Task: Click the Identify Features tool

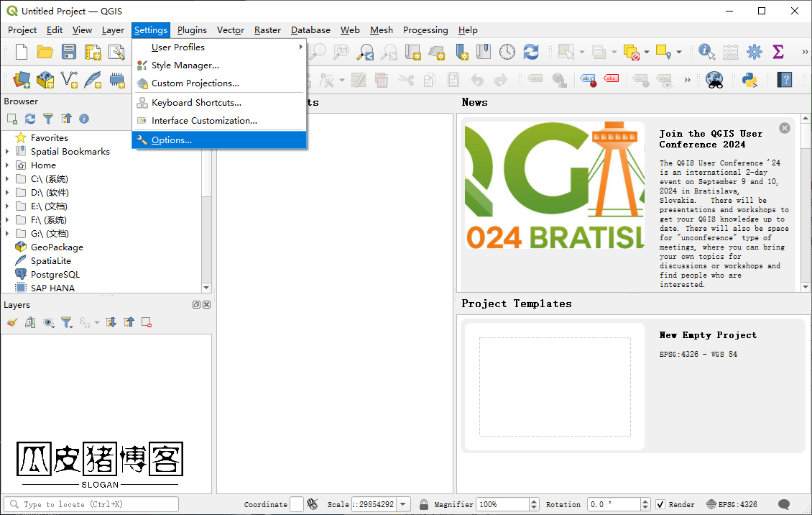Action: pyautogui.click(x=706, y=52)
